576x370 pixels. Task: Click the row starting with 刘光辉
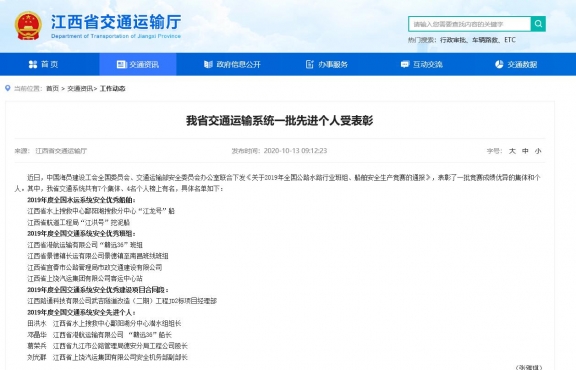point(108,357)
